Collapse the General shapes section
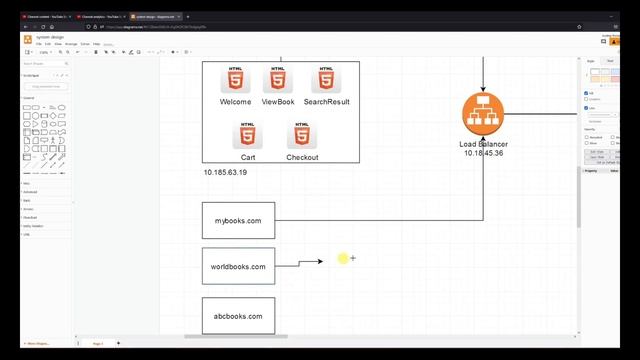 coord(29,98)
